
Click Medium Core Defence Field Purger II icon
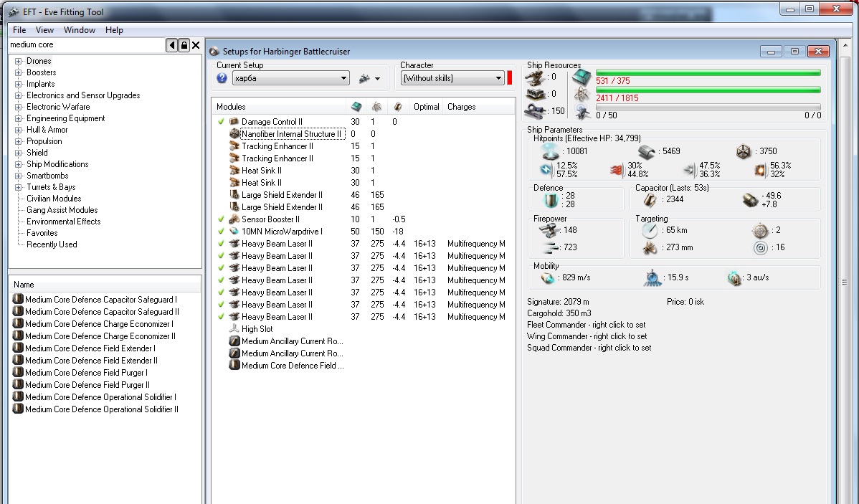[18, 384]
